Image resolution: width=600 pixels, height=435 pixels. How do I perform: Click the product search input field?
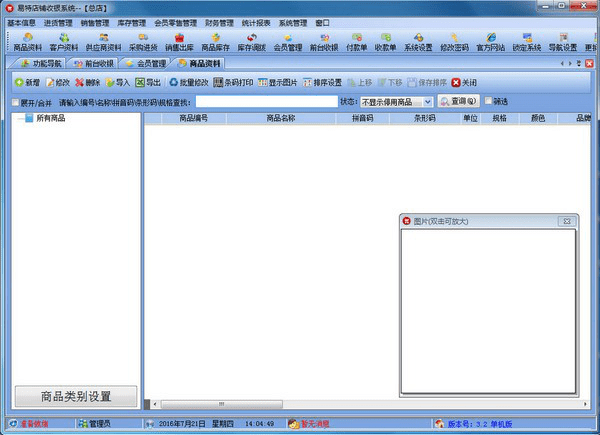pos(267,102)
